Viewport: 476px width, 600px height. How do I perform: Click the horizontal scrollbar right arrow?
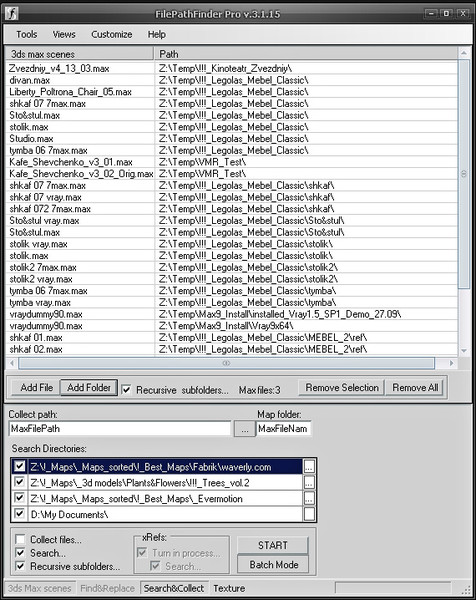[x=452, y=363]
